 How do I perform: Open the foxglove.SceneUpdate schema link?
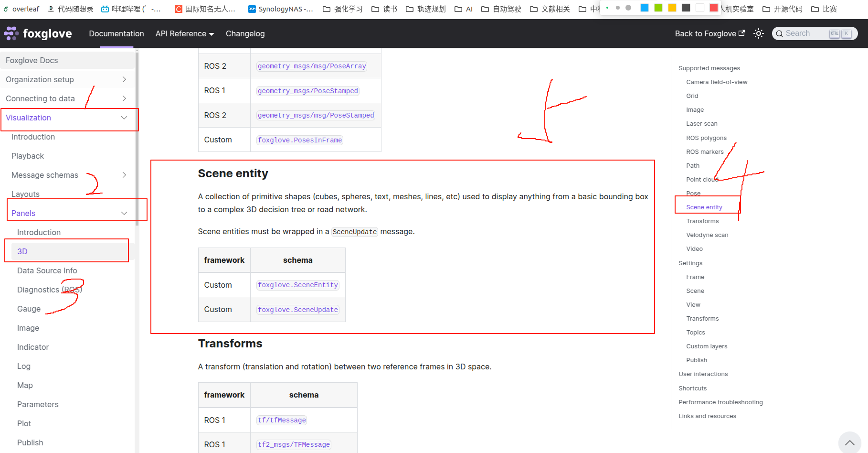point(298,310)
